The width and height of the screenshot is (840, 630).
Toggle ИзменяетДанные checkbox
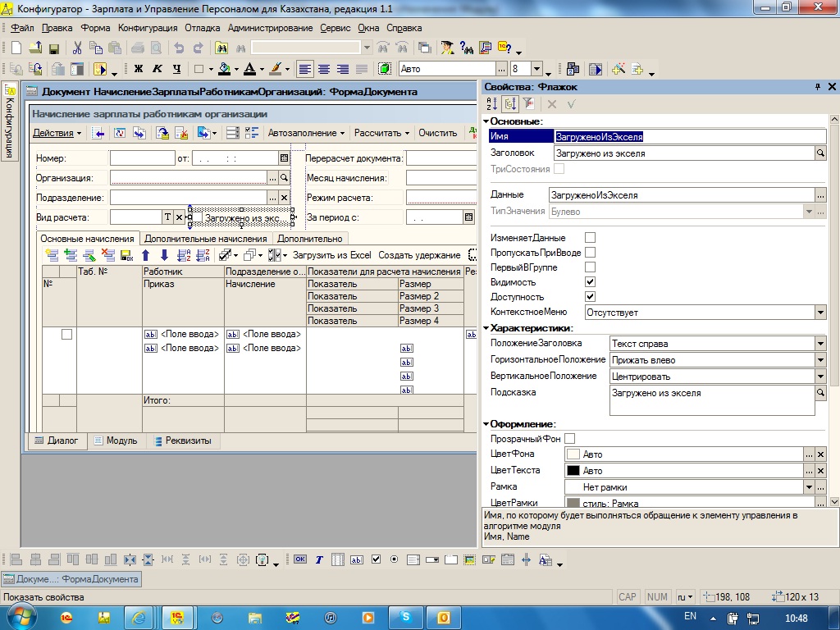coord(590,237)
